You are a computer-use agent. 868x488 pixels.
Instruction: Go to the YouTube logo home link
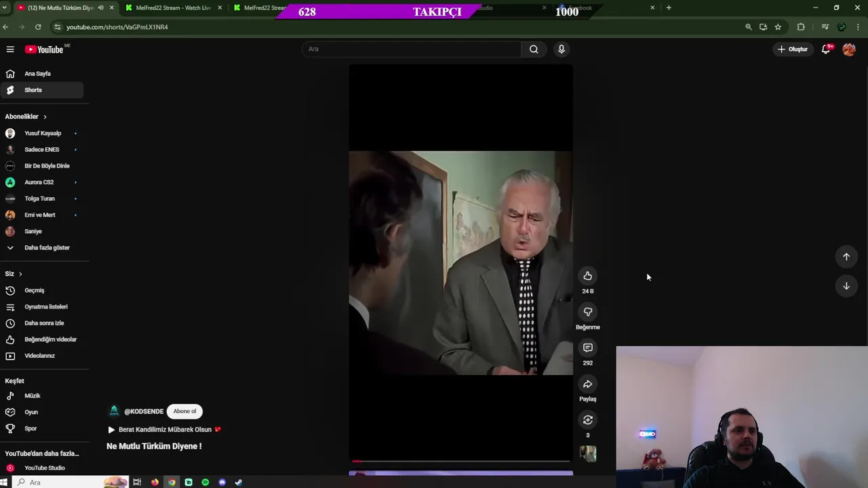tap(45, 49)
